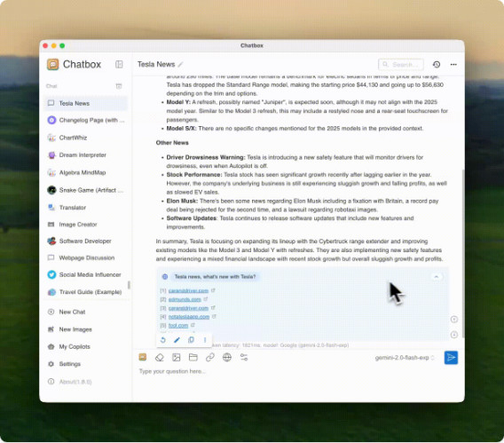The width and height of the screenshot is (504, 443).
Task: Click the external-link icon beside fool.com
Action: [193, 325]
